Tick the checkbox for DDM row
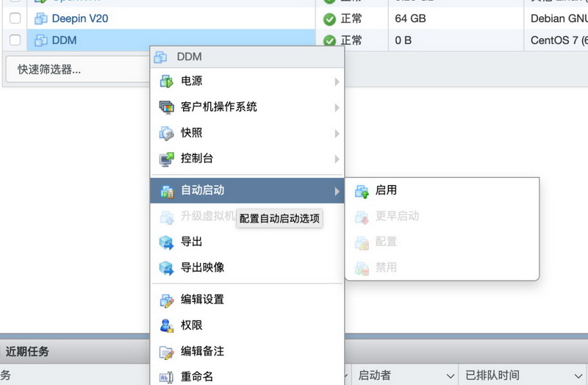This screenshot has height=385, width=588. (15, 40)
